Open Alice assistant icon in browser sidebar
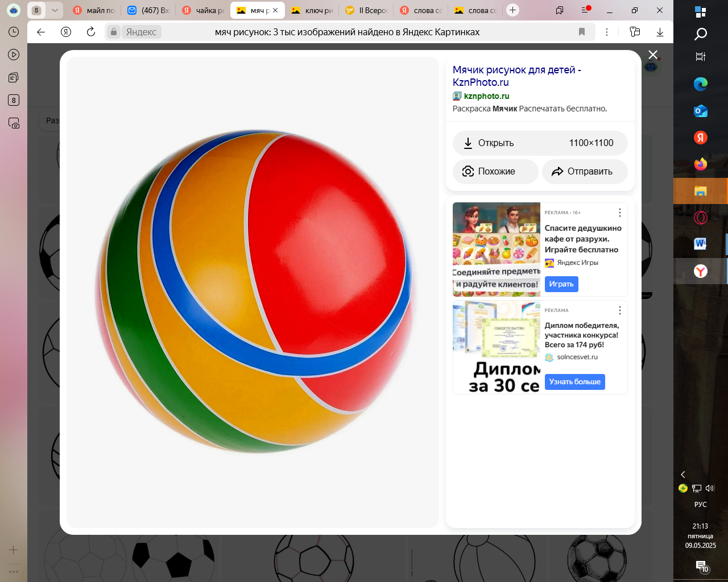 coord(14,10)
